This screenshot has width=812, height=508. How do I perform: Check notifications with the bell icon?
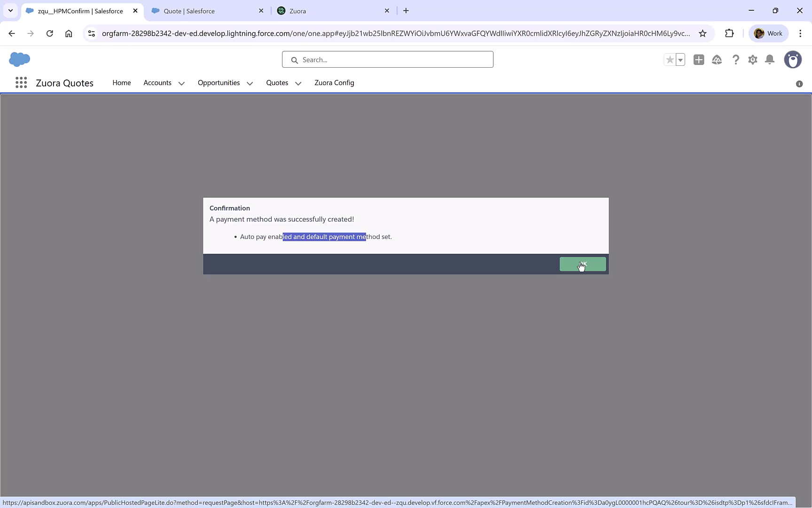point(769,60)
